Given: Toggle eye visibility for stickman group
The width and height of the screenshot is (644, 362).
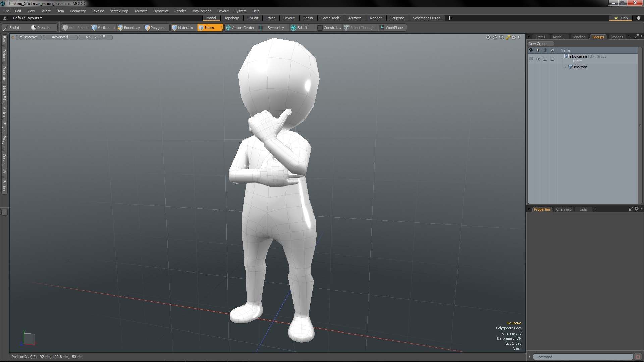Looking at the screenshot, I should tap(531, 59).
